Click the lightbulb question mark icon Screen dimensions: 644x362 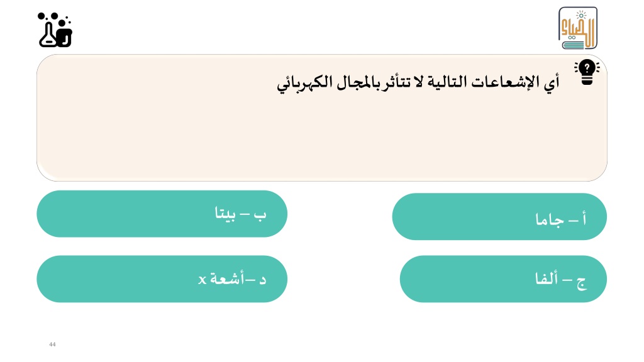point(587,72)
